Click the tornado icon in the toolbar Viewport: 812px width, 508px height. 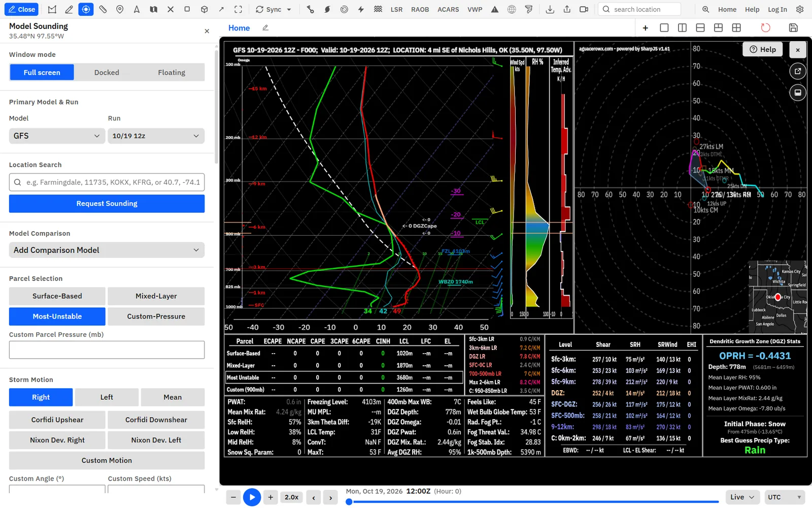tap(529, 9)
